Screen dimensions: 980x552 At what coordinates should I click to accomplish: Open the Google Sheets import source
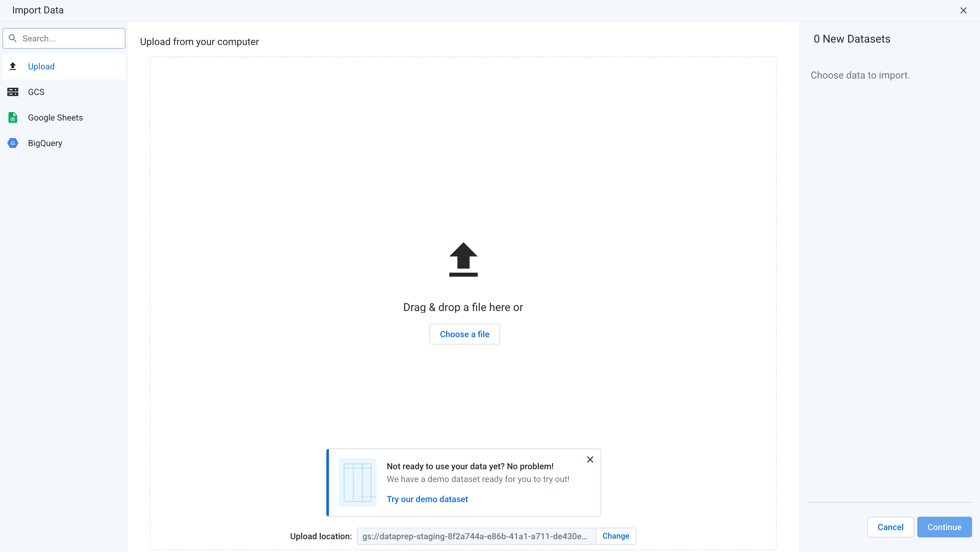click(x=55, y=117)
